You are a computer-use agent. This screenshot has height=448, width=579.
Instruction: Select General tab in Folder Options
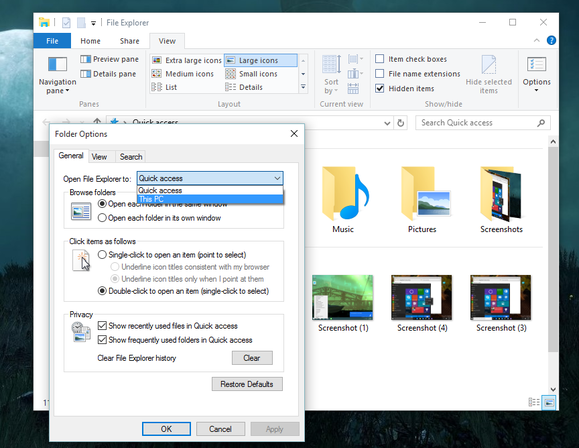[x=71, y=155]
